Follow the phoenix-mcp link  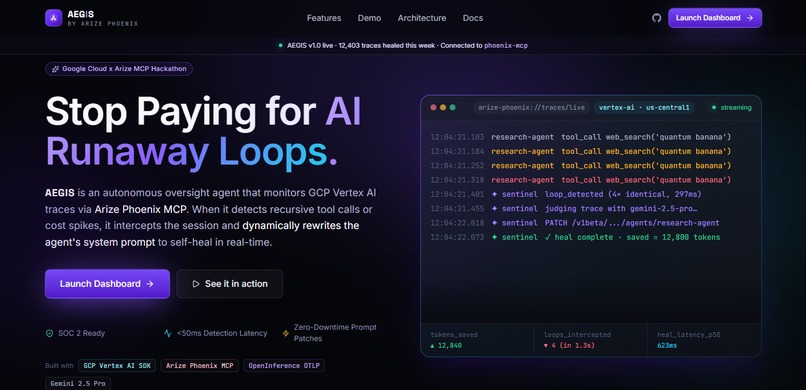coord(506,45)
